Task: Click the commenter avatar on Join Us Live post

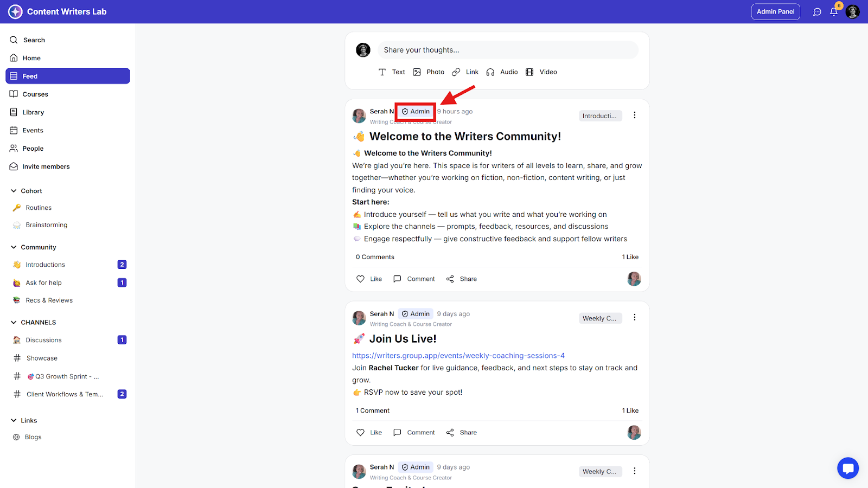Action: [x=634, y=432]
